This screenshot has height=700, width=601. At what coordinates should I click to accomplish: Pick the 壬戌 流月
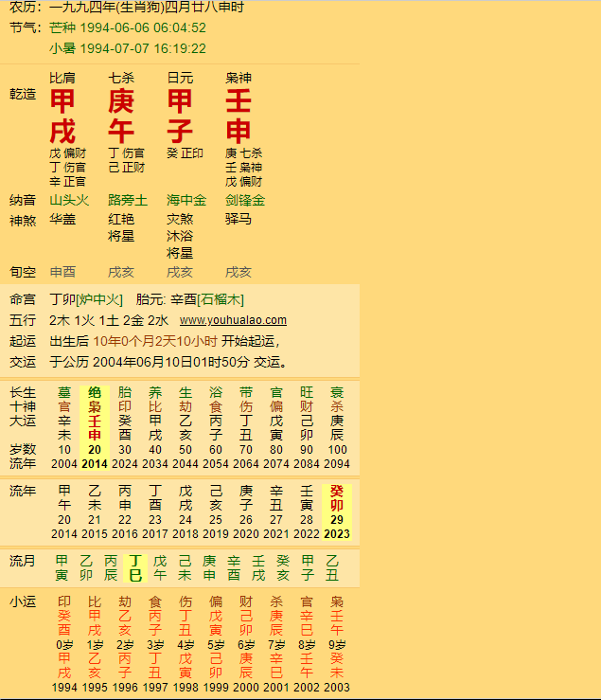pyautogui.click(x=258, y=567)
